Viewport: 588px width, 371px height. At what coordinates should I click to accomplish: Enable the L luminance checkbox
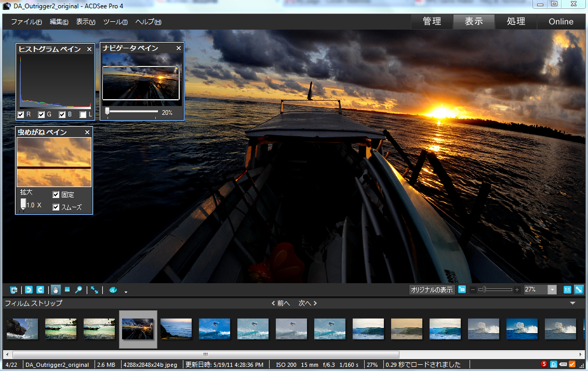tap(83, 114)
